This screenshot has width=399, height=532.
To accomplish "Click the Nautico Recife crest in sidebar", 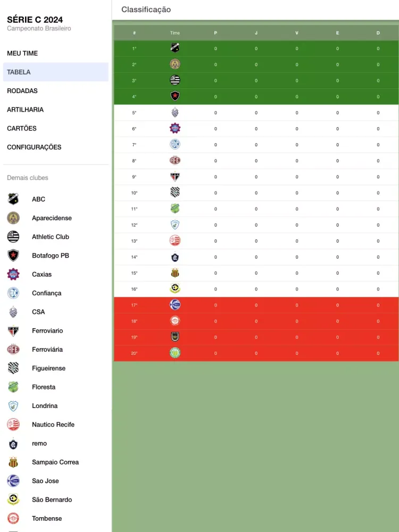I will point(13,425).
